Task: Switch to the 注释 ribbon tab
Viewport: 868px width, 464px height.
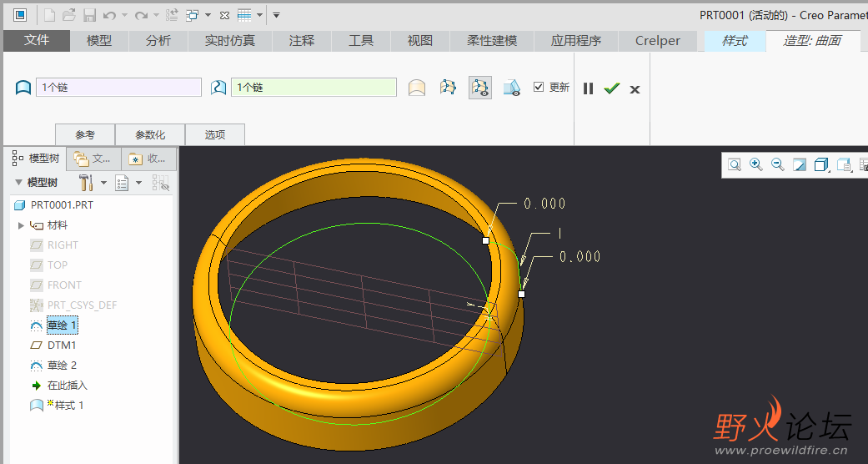Action: 302,40
